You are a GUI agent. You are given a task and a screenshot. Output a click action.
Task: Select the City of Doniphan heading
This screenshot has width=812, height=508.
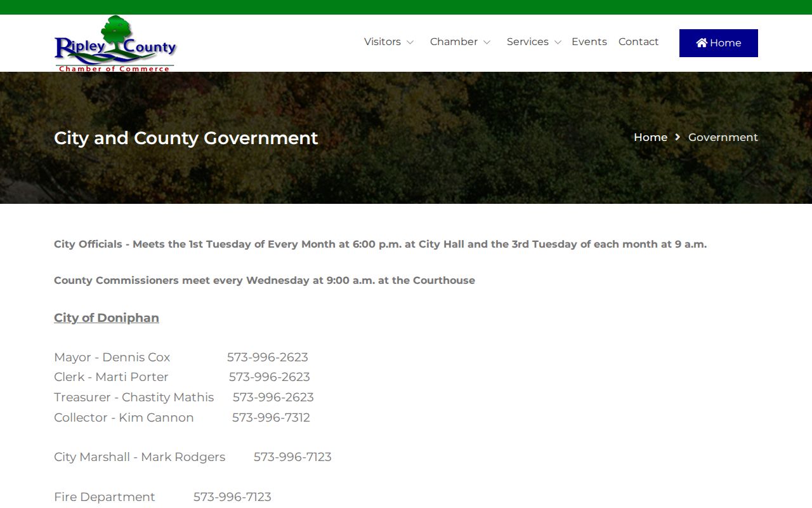click(107, 317)
